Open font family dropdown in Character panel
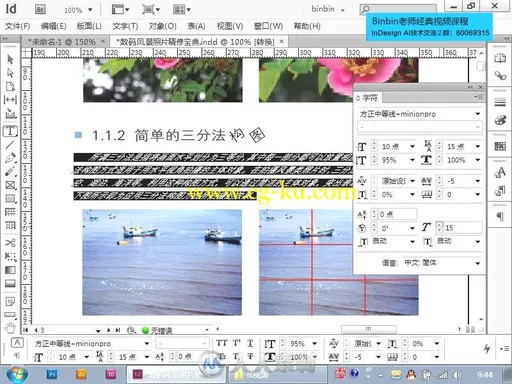Screen dimensions: 512x384 click(x=478, y=114)
